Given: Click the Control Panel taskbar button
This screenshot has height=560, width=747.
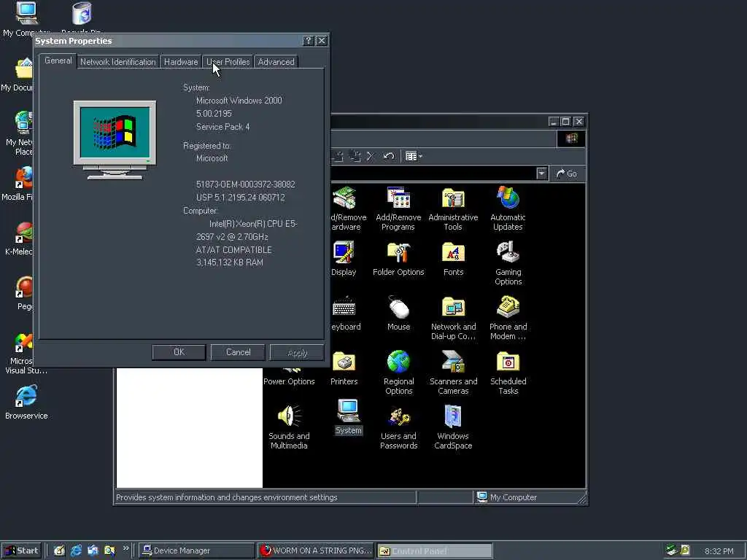Looking at the screenshot, I should 434,551.
